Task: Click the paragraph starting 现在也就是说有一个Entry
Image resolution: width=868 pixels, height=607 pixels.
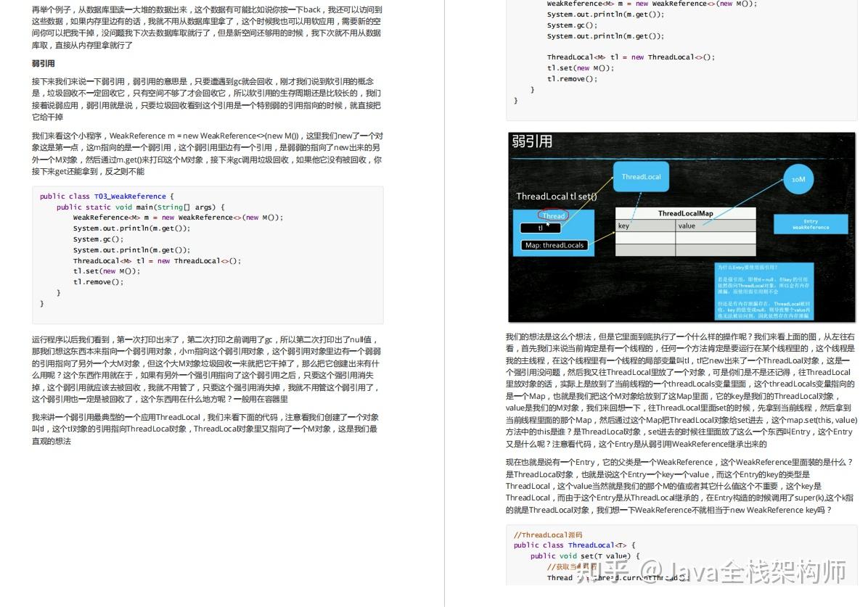Action: click(681, 486)
